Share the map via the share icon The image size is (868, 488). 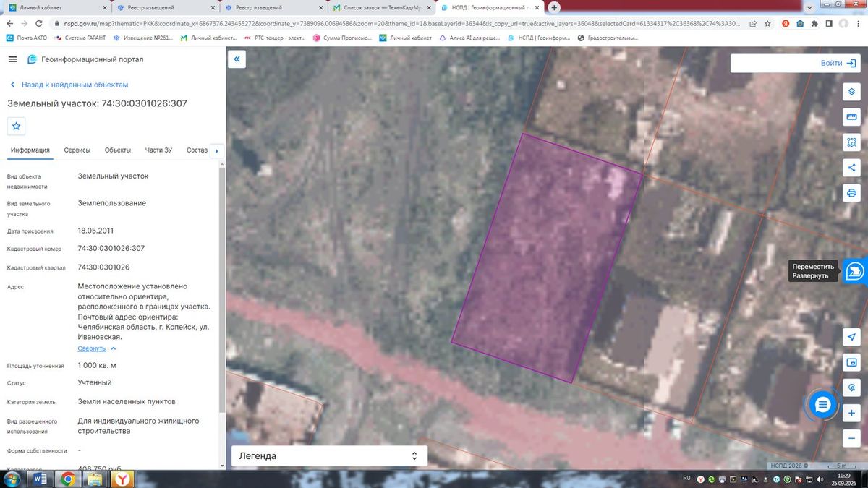851,168
